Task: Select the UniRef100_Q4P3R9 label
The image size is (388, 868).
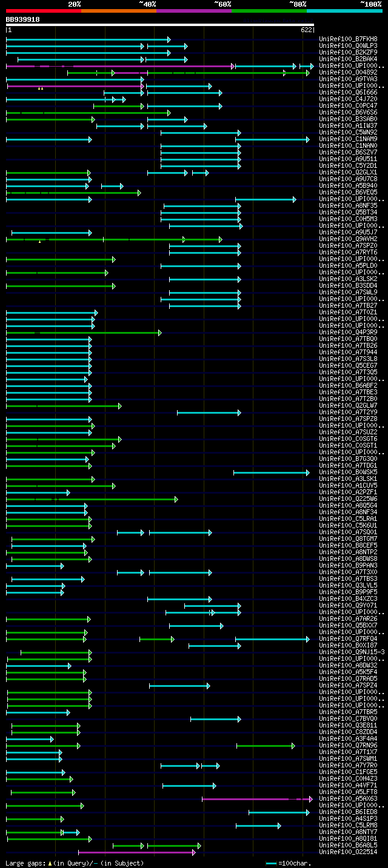Action: pos(348,333)
